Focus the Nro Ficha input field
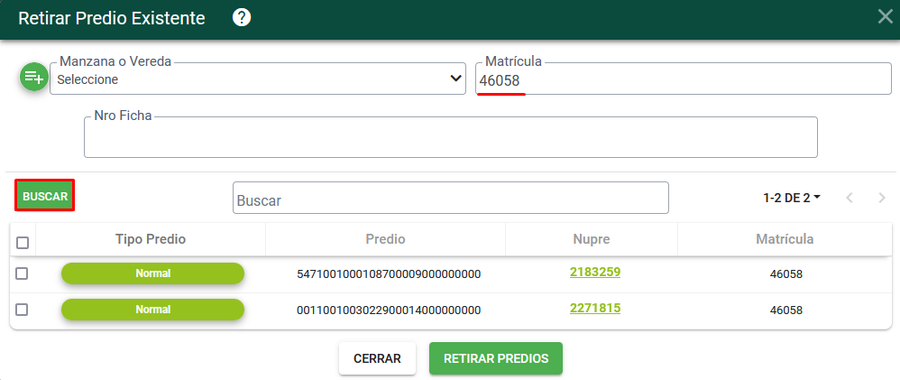Screen dimensions: 900x380 point(451,137)
